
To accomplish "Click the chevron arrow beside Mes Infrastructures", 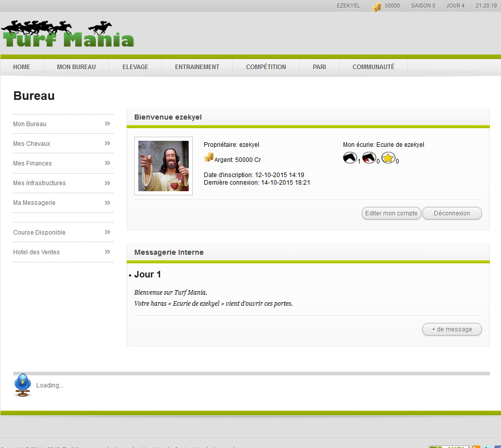I will pyautogui.click(x=107, y=183).
